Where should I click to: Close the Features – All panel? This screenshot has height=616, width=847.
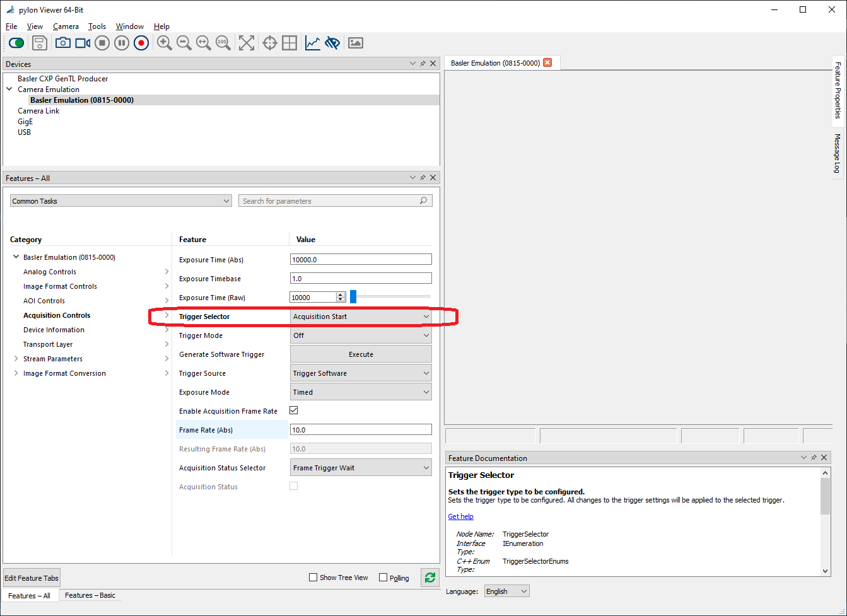click(433, 178)
